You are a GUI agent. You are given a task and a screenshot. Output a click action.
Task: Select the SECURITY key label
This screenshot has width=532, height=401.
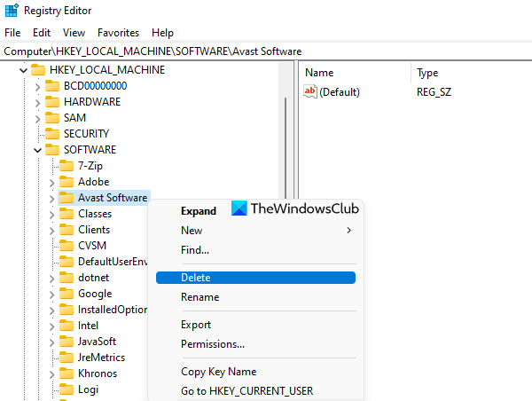click(x=87, y=134)
